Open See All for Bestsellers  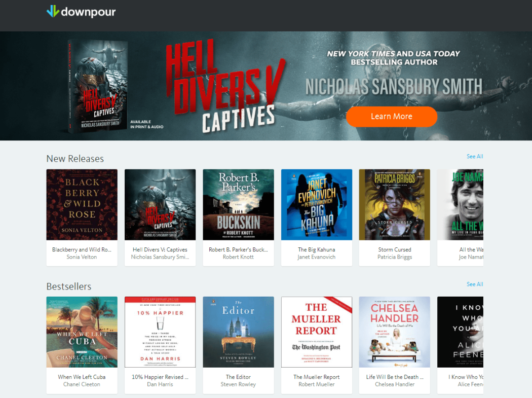coord(475,284)
